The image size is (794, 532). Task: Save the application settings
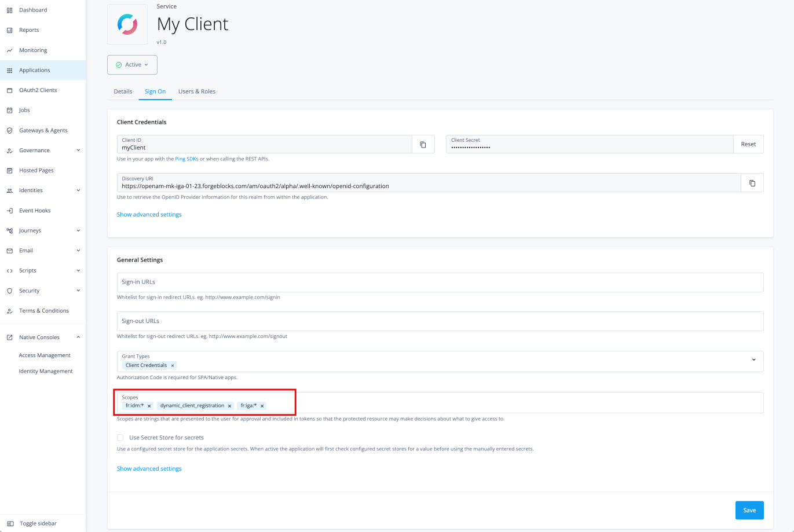coord(749,510)
